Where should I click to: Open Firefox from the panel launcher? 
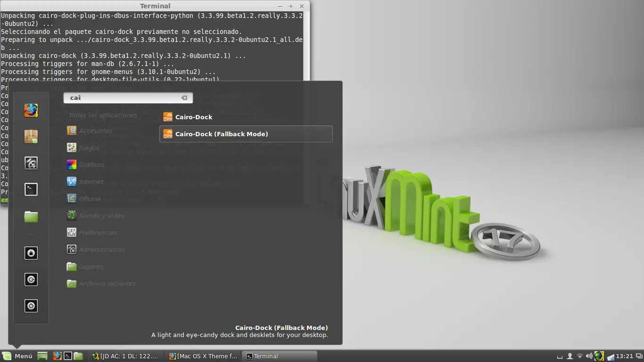pos(57,356)
